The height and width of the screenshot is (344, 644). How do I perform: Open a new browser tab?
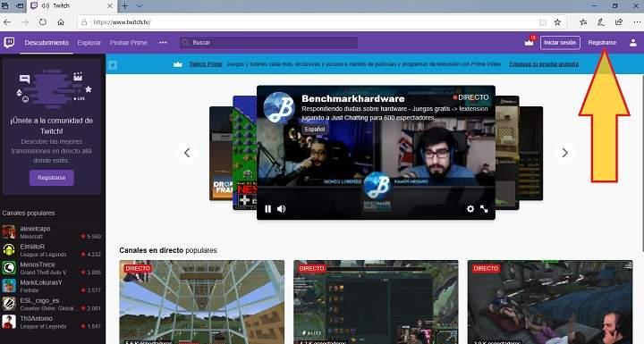(125, 5)
